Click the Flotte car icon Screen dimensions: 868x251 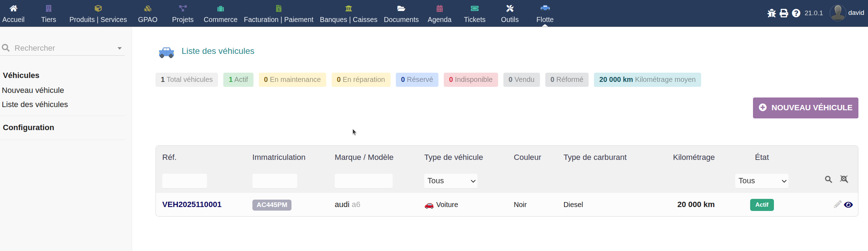[545, 8]
